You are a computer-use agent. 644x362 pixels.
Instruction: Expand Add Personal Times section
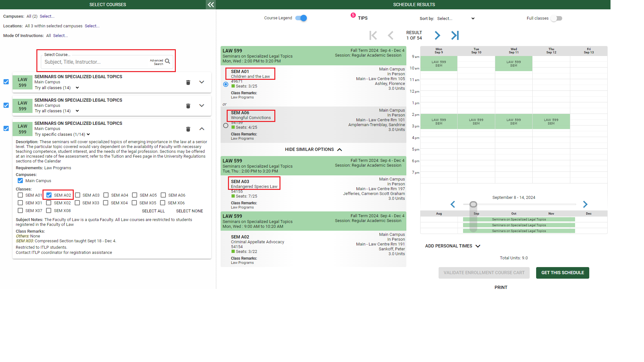(452, 246)
